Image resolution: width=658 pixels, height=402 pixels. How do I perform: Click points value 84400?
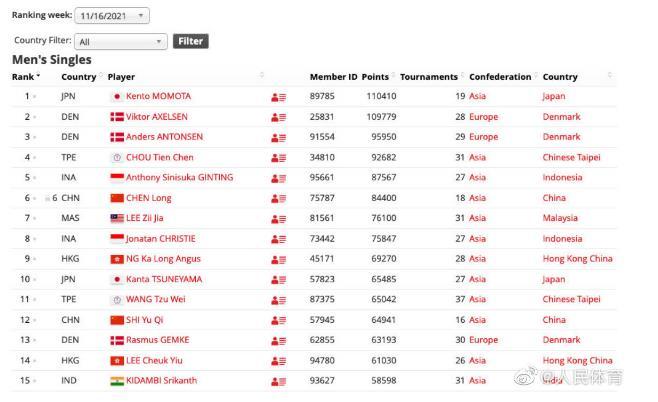click(384, 198)
